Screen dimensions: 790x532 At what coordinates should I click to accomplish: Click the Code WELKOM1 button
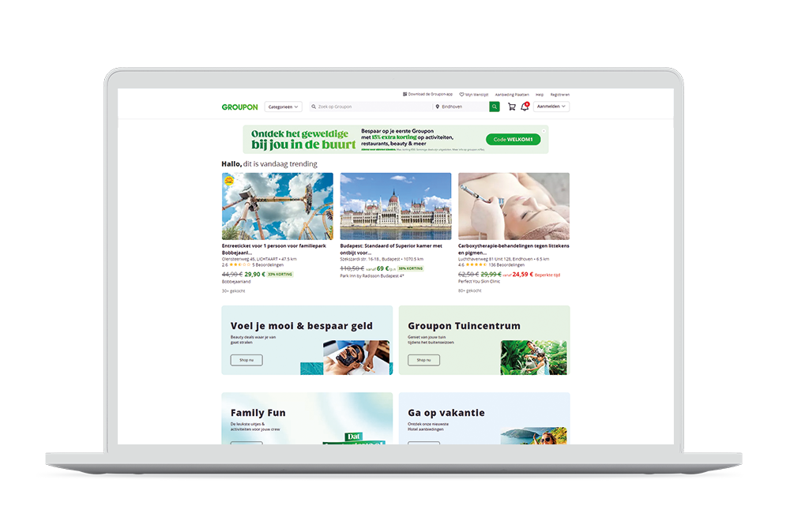coord(513,140)
